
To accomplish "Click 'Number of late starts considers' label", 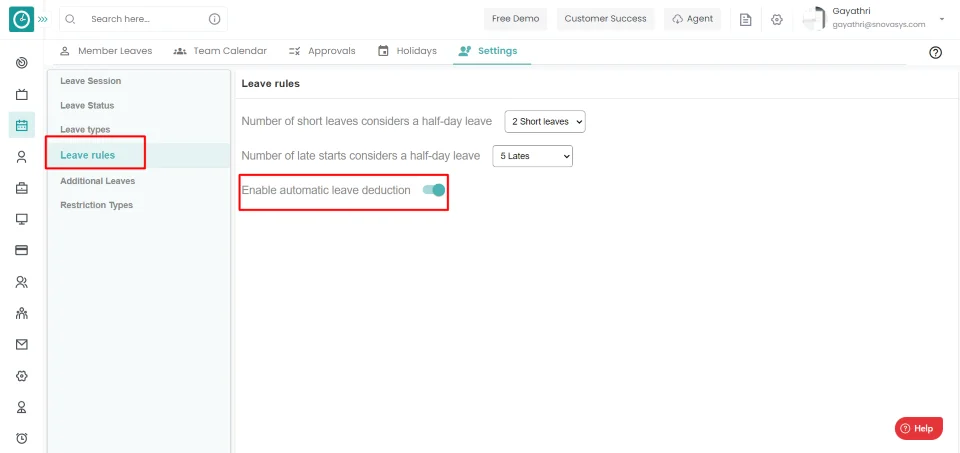I will (x=361, y=156).
